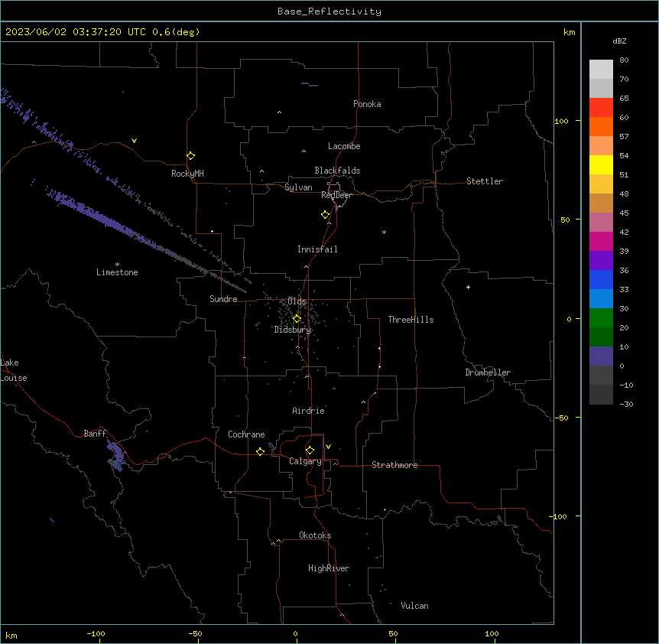
Task: Select the Airdrie city label
Action: coord(308,411)
